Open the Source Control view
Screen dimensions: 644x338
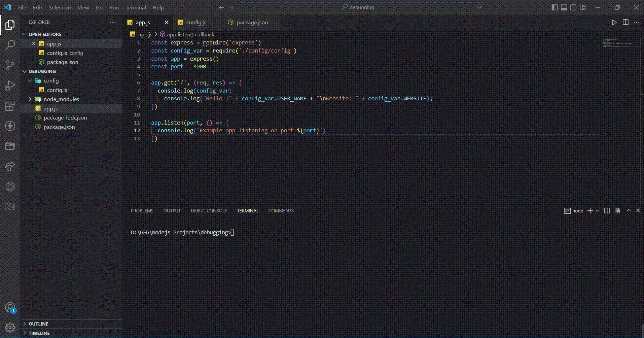(x=10, y=65)
